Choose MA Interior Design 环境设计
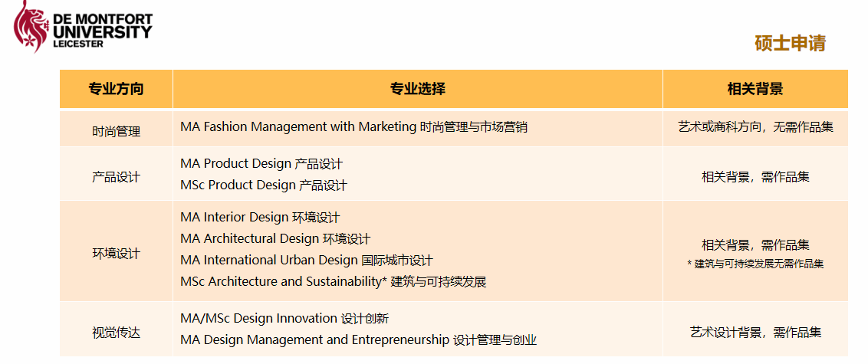Image resolution: width=868 pixels, height=364 pixels. pyautogui.click(x=260, y=218)
